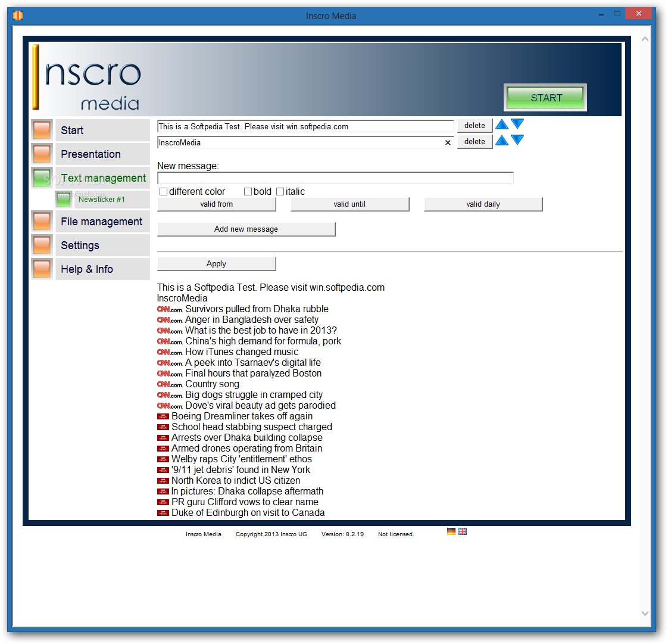The width and height of the screenshot is (668, 644).
Task: Click 'Version: 8.2.19' in the footer
Action: [342, 534]
